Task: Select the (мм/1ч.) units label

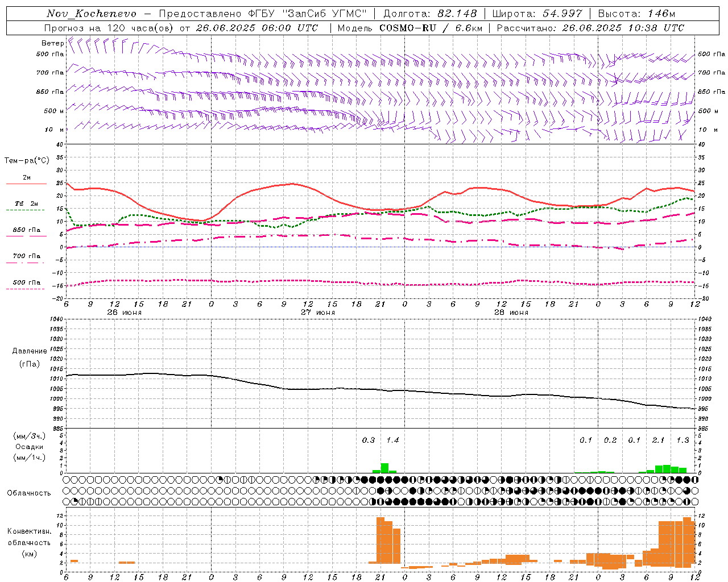Action: coord(29,458)
